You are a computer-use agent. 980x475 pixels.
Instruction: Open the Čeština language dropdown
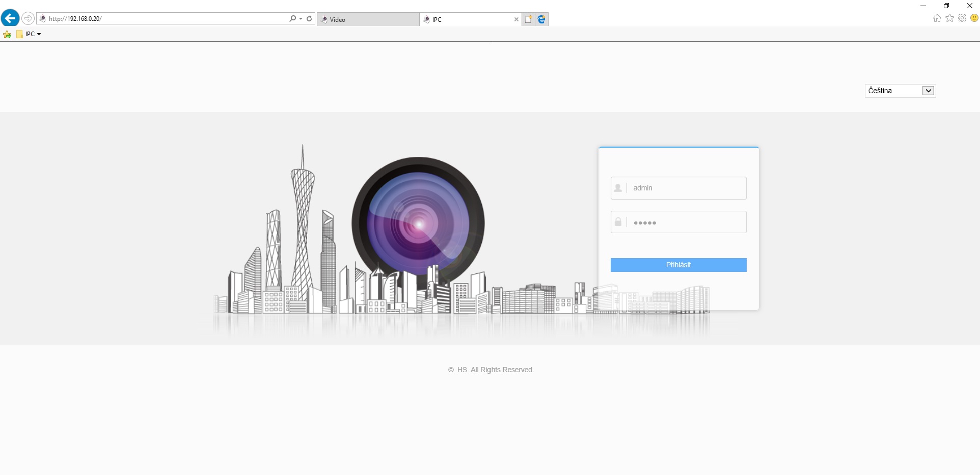pyautogui.click(x=900, y=91)
